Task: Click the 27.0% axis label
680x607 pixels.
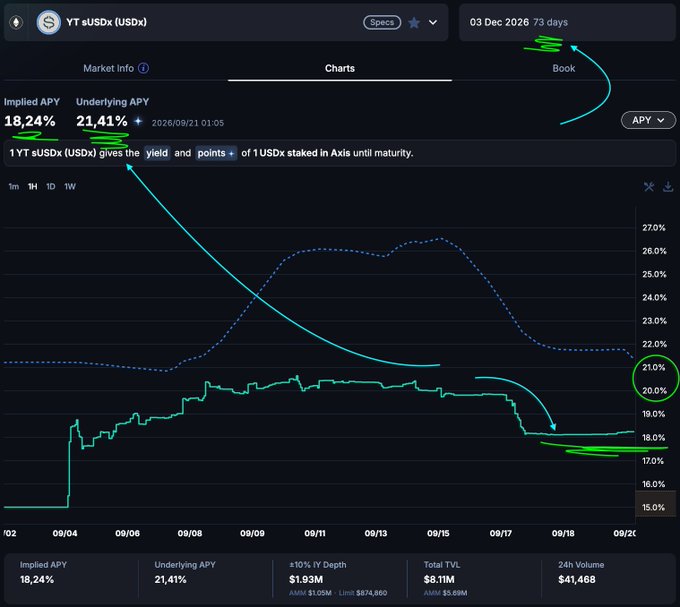Action: (x=654, y=228)
